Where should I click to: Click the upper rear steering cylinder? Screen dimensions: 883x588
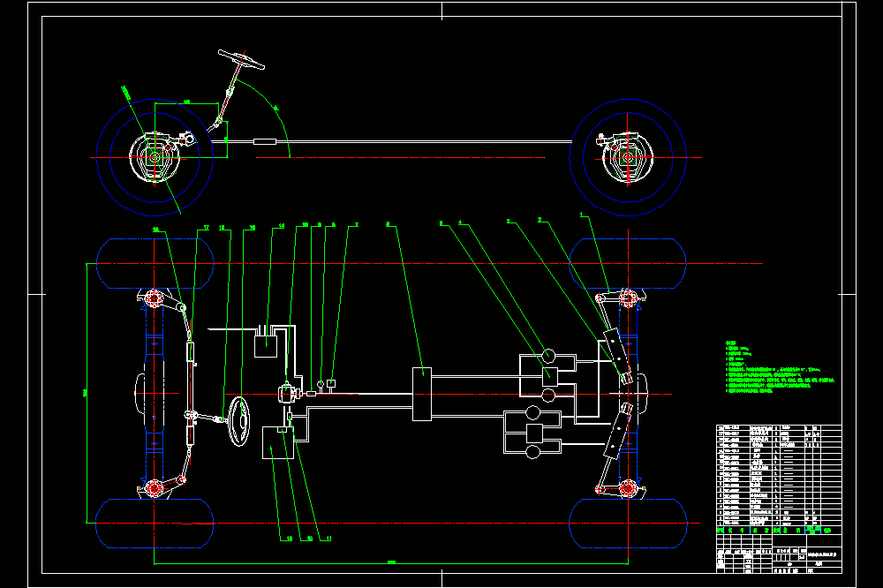(x=618, y=357)
